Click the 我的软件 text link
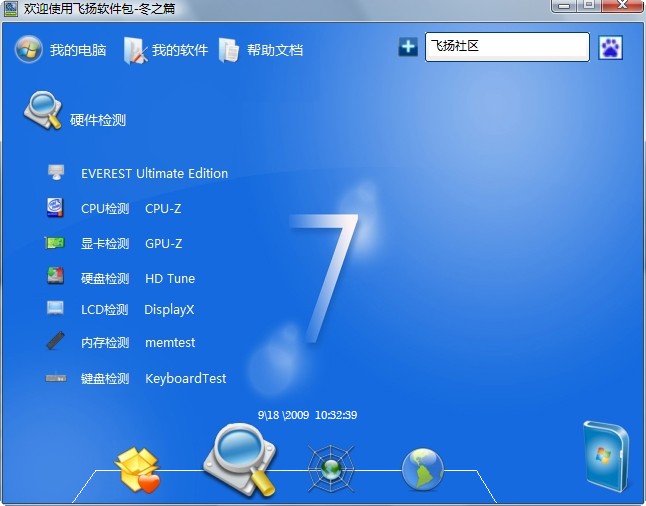 point(180,50)
